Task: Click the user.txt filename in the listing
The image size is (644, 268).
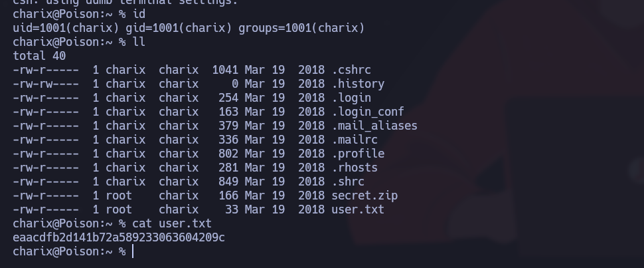Action: [x=358, y=209]
